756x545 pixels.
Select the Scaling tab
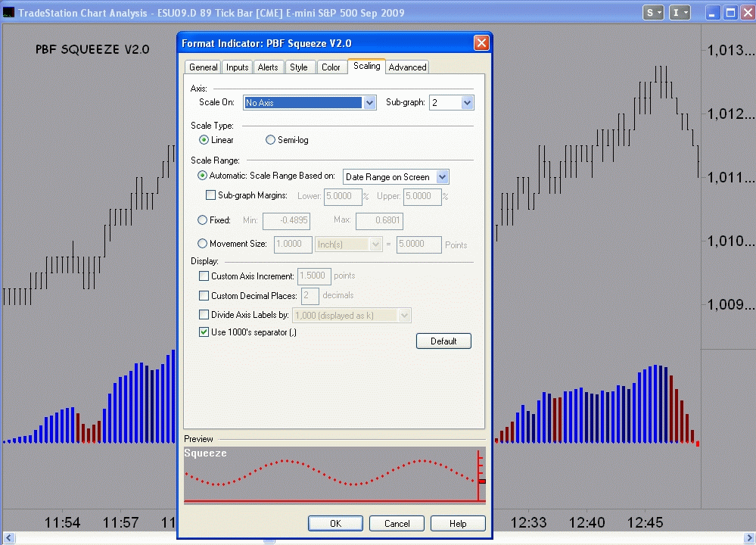pos(366,66)
